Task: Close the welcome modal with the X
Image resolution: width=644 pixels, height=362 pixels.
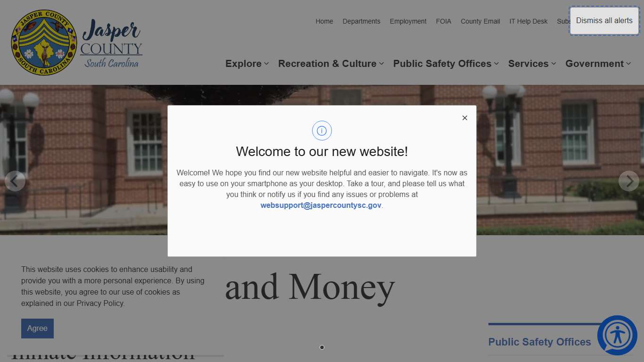Action: (464, 118)
